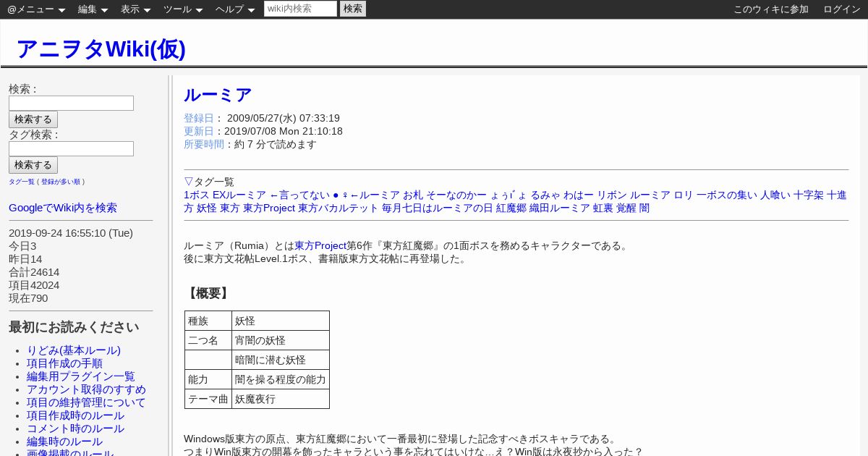Image resolution: width=868 pixels, height=456 pixels.
Task: Open コメント時のルール link
Action: (75, 428)
